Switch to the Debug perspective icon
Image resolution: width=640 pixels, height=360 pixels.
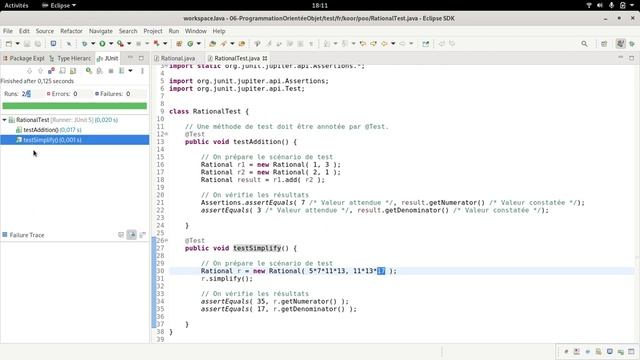632,44
